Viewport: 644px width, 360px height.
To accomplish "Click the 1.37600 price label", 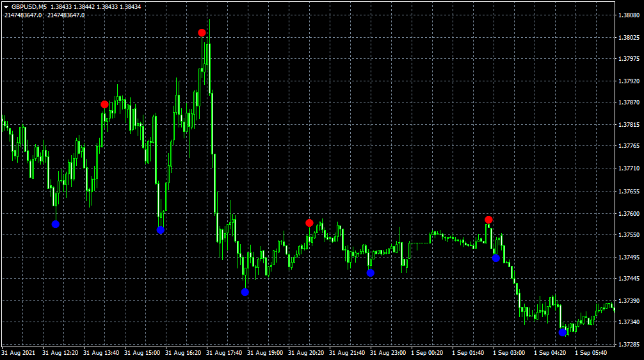I will click(629, 214).
